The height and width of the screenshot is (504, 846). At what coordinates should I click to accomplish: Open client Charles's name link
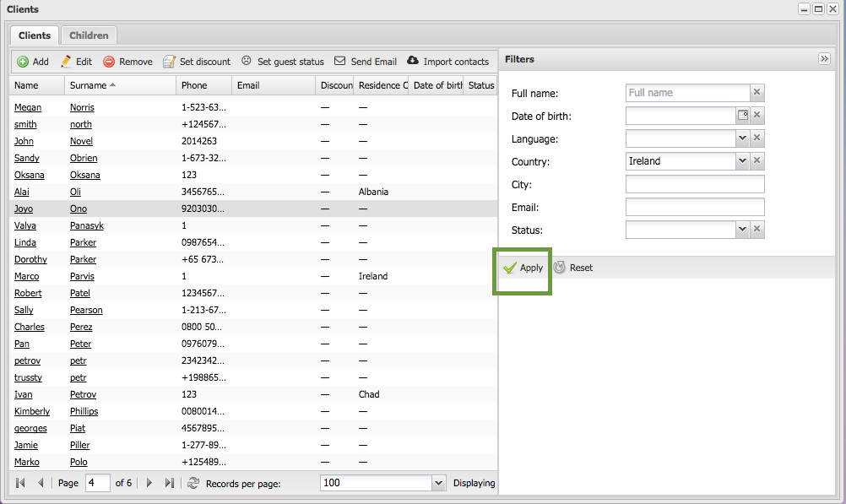click(x=30, y=327)
